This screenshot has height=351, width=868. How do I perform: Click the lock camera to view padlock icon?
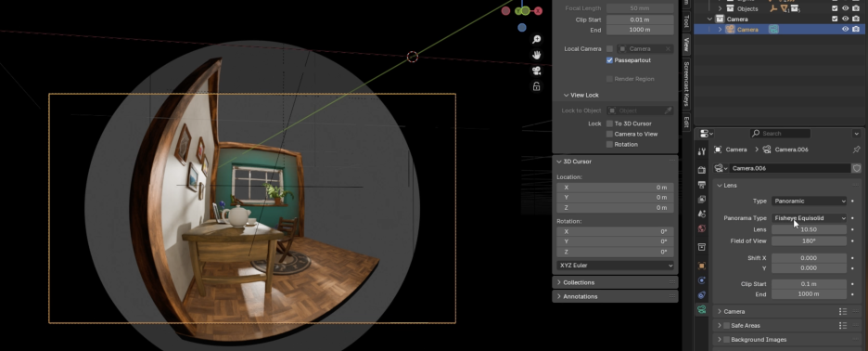click(x=536, y=86)
